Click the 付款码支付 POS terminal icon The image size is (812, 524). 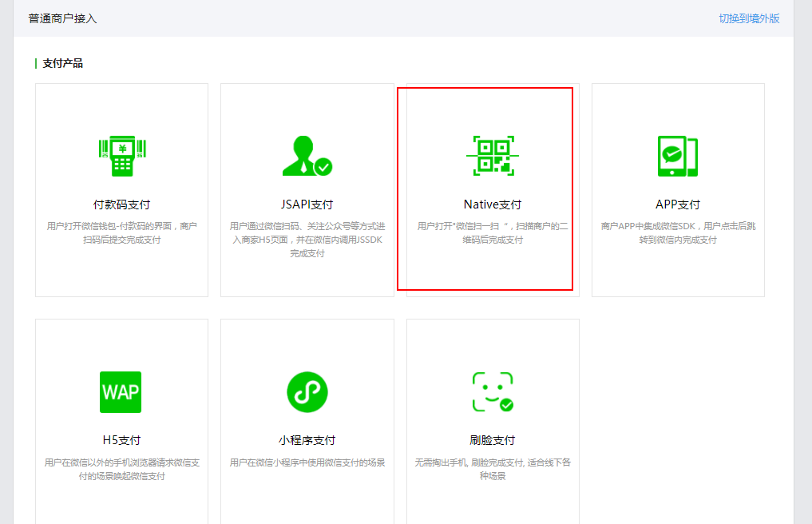(121, 154)
